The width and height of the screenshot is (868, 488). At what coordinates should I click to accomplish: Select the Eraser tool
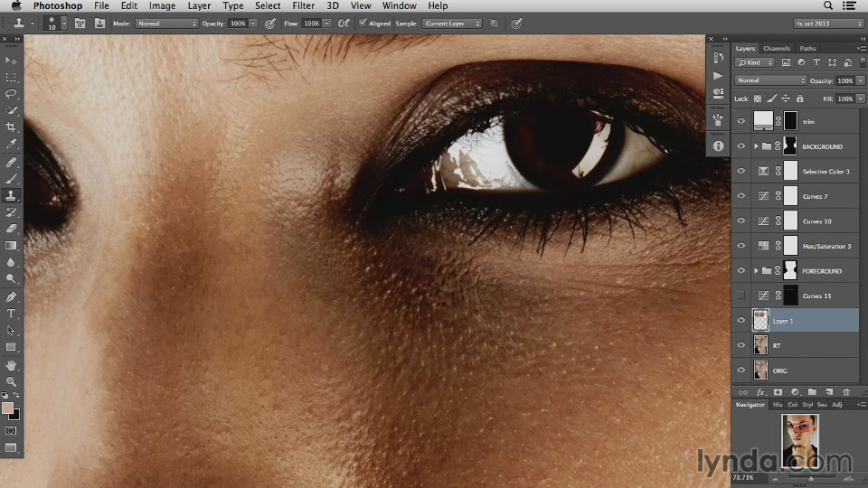[x=11, y=229]
